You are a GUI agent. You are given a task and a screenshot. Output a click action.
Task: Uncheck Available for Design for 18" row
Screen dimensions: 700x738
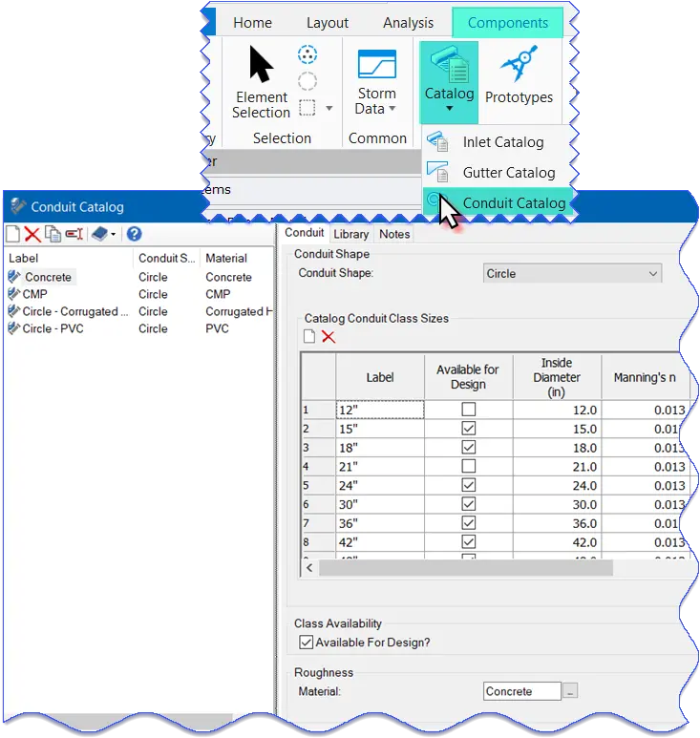(x=468, y=447)
